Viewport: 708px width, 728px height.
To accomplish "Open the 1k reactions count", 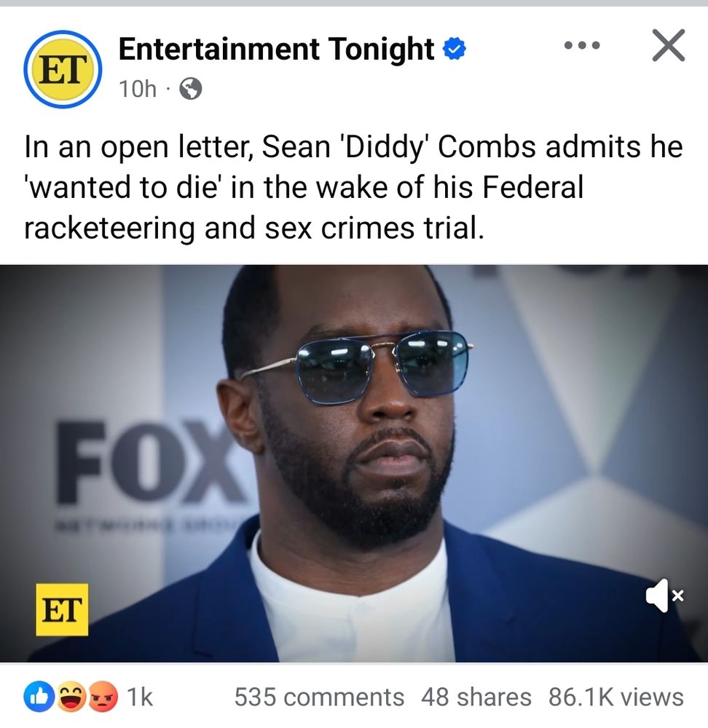I will pyautogui.click(x=139, y=697).
